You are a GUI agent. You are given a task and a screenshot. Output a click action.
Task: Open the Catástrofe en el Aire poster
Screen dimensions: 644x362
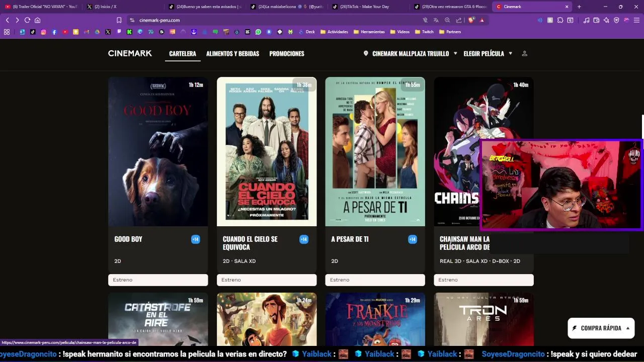pyautogui.click(x=158, y=319)
